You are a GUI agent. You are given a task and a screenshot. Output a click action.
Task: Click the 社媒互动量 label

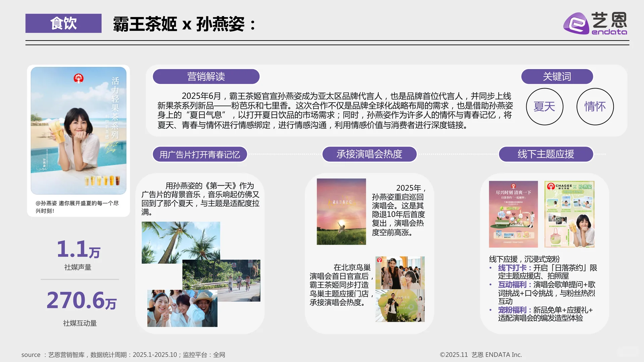pos(80,323)
